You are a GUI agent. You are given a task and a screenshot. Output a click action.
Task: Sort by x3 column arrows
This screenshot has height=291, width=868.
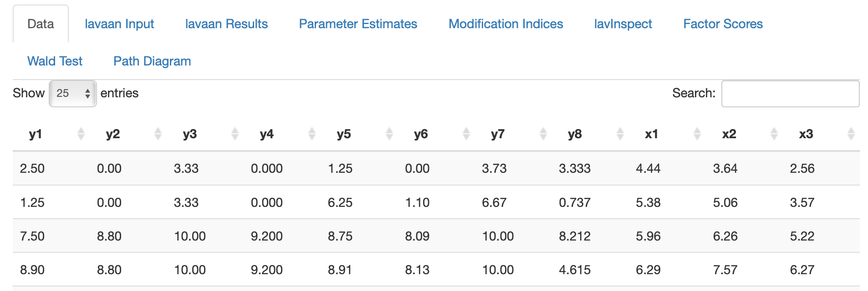[x=851, y=134]
